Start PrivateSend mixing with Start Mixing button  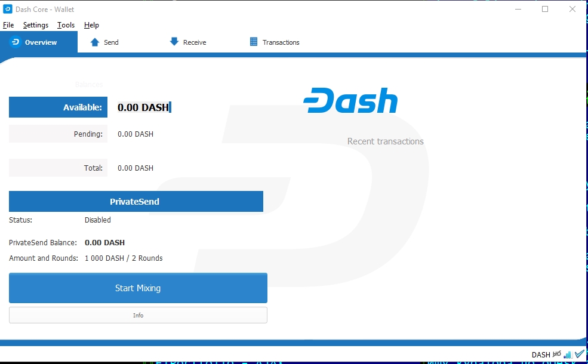pos(138,288)
